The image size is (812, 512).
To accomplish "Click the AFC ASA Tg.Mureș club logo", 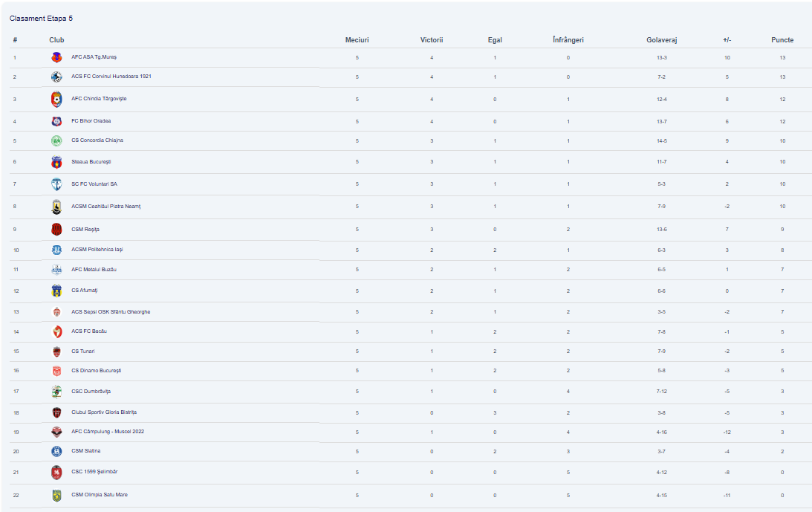I will [x=56, y=57].
